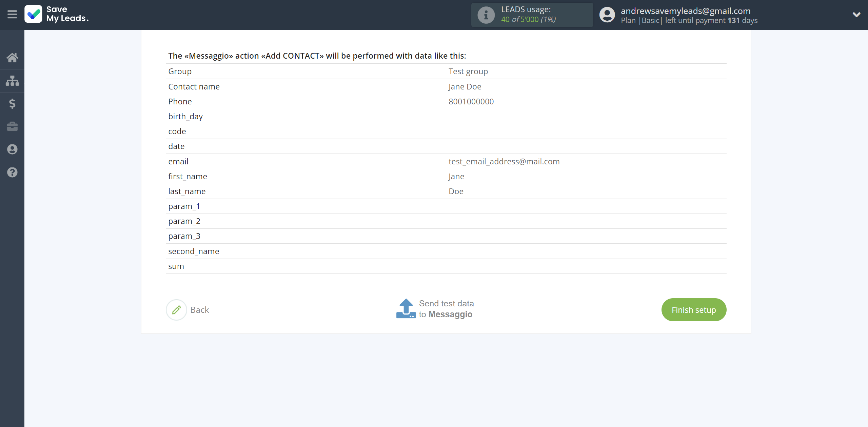Select the birth_day row label

185,117
